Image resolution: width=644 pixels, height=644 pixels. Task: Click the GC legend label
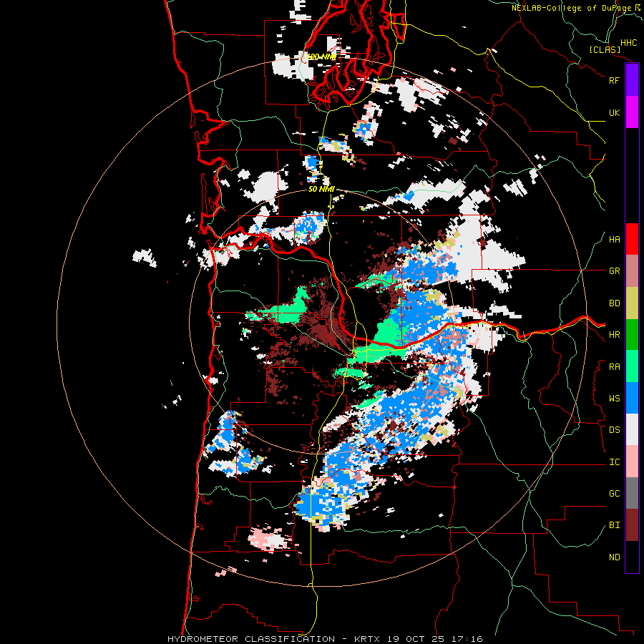(614, 494)
